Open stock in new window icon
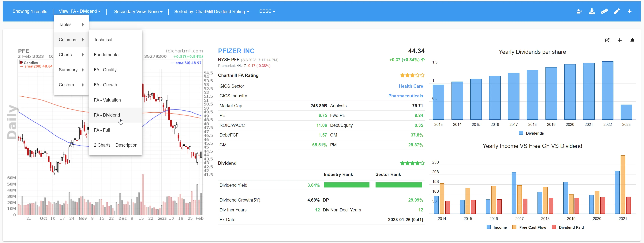 [607, 40]
